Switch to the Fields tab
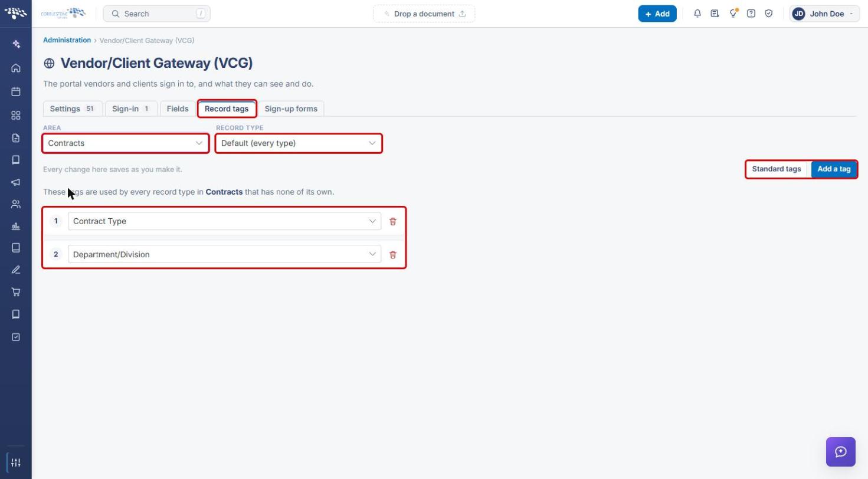Screen dimensions: 868x479 (x=178, y=109)
